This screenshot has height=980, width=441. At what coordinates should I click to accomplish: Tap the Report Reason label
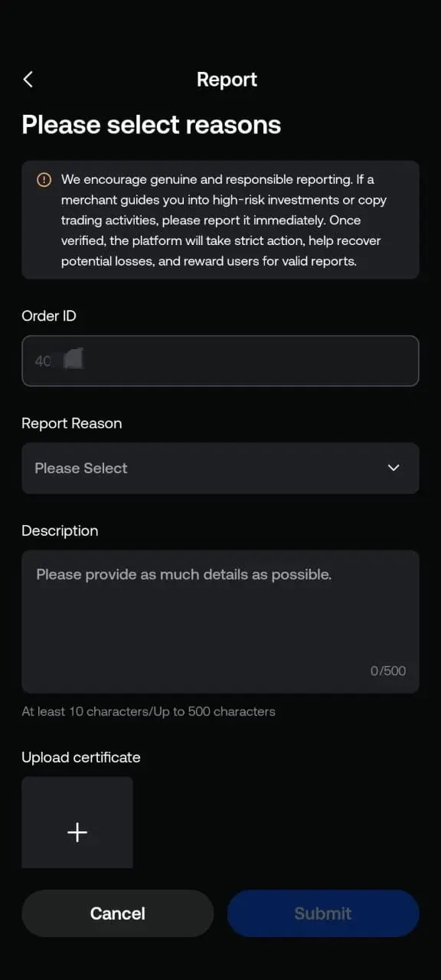coord(72,423)
